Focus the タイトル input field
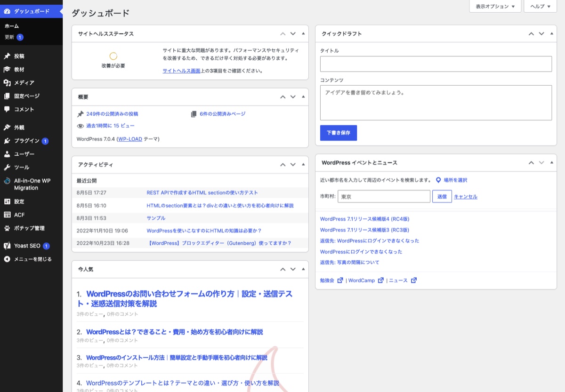Screen dimensions: 565x392 click(436, 64)
